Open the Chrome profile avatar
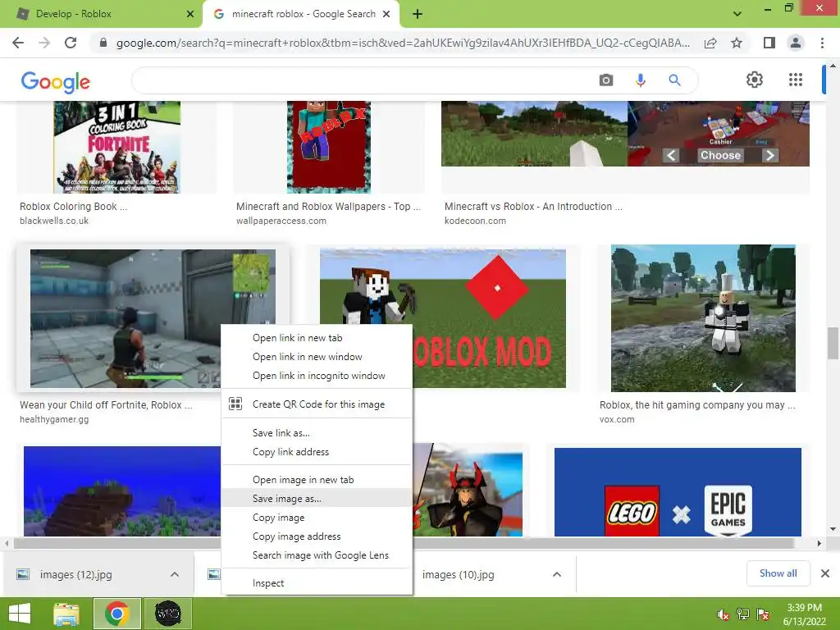 [796, 43]
